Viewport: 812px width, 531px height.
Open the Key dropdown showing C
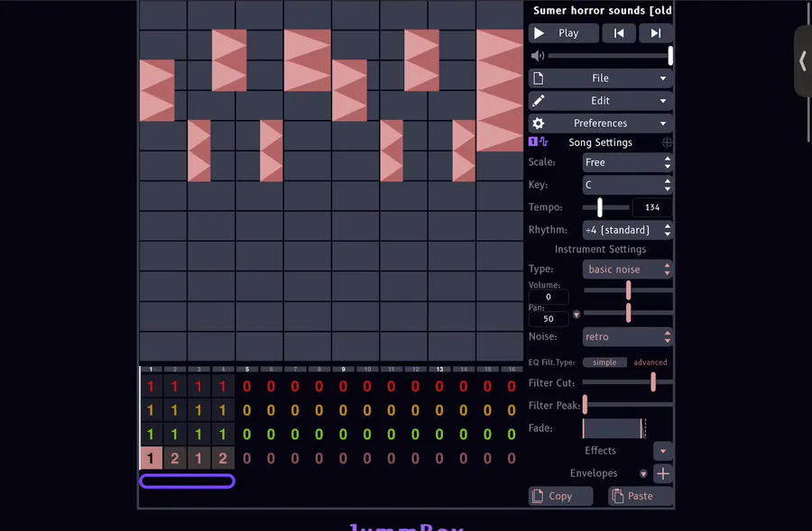pyautogui.click(x=627, y=185)
